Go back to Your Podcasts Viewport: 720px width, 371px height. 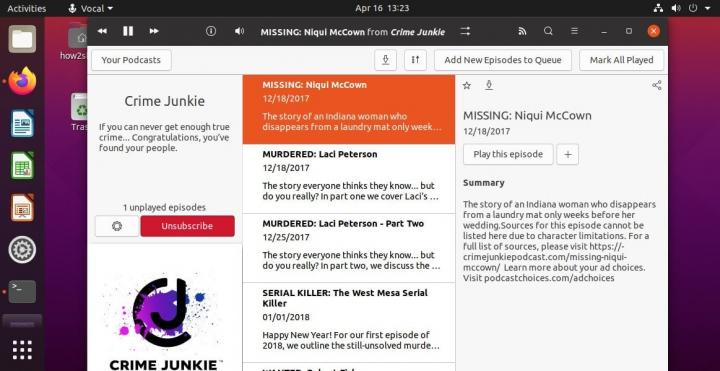coord(131,60)
